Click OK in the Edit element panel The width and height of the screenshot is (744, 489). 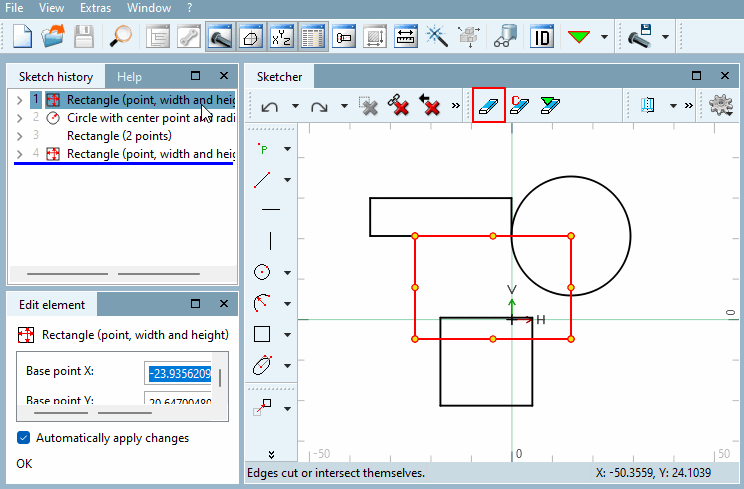point(24,463)
